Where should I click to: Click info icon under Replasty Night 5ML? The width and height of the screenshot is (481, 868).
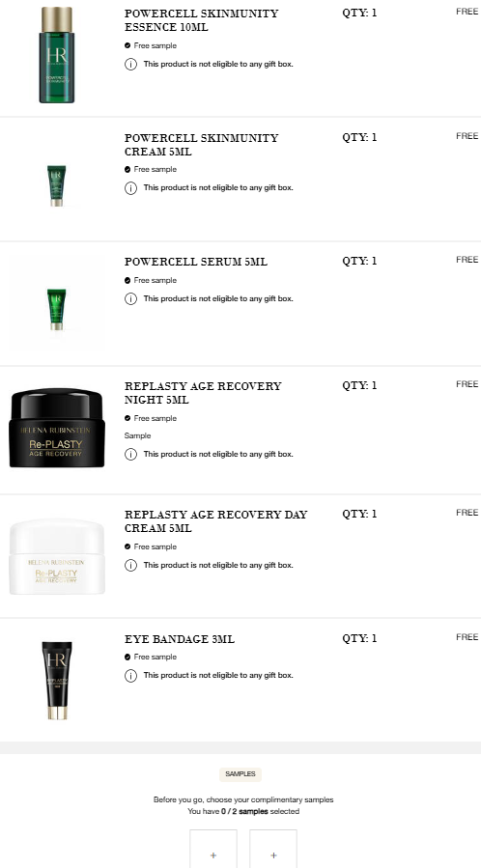pos(130,455)
